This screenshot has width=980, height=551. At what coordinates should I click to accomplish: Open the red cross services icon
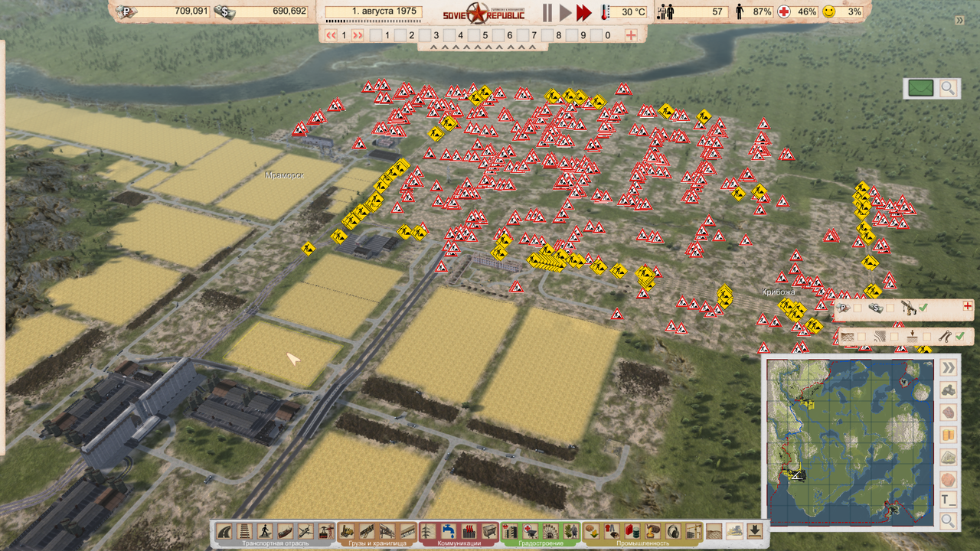(x=531, y=531)
